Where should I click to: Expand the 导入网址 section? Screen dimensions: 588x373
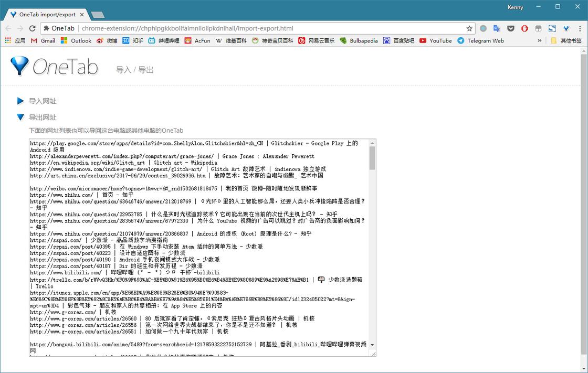click(37, 101)
